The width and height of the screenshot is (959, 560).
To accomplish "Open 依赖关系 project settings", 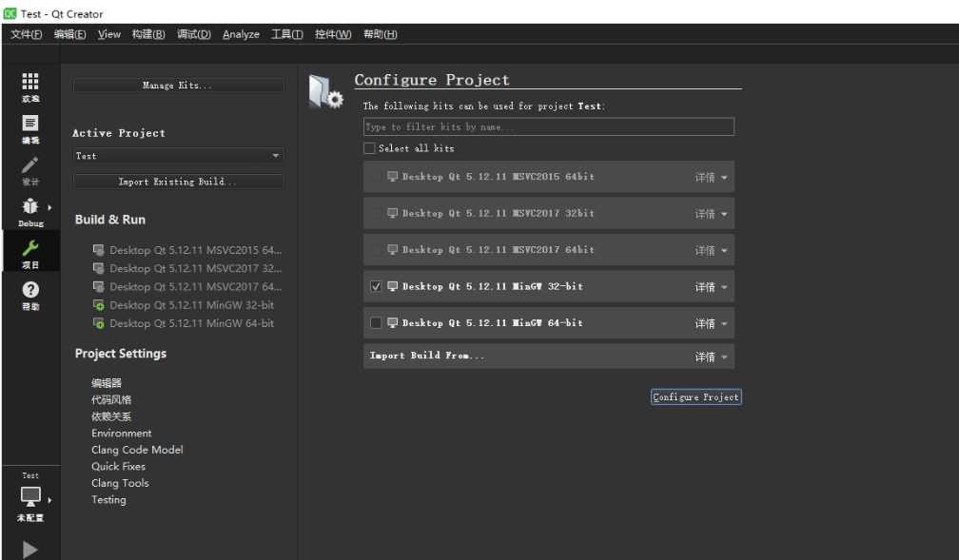I will coord(111,416).
